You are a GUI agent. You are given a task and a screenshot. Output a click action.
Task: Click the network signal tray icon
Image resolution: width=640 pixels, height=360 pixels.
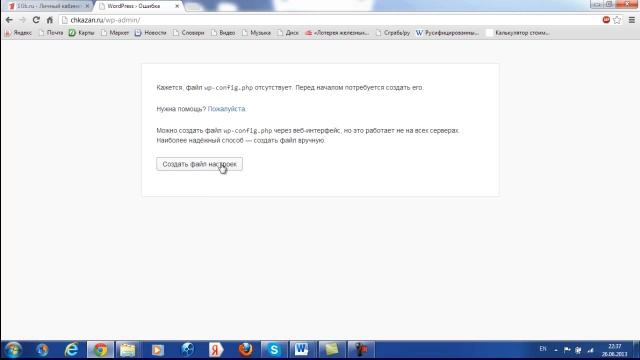click(590, 350)
